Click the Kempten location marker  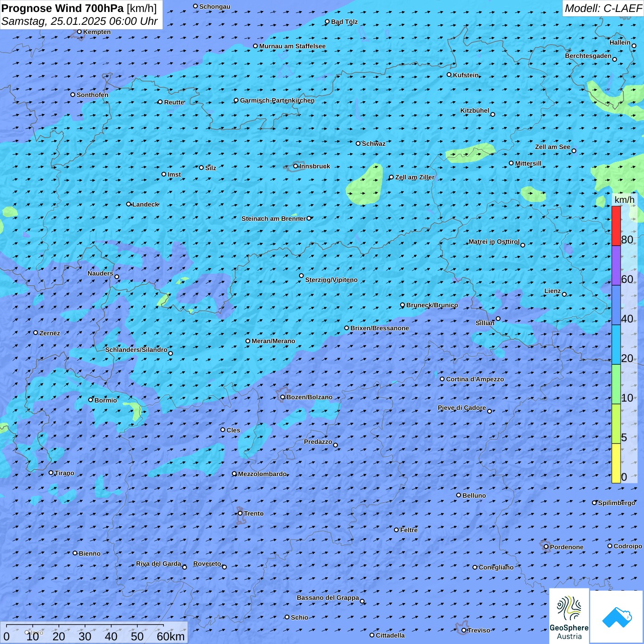tap(79, 32)
